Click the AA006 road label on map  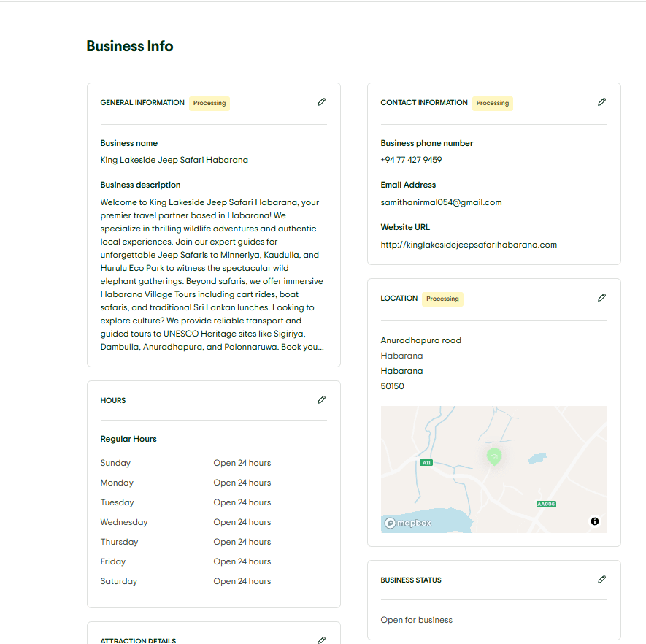[546, 504]
